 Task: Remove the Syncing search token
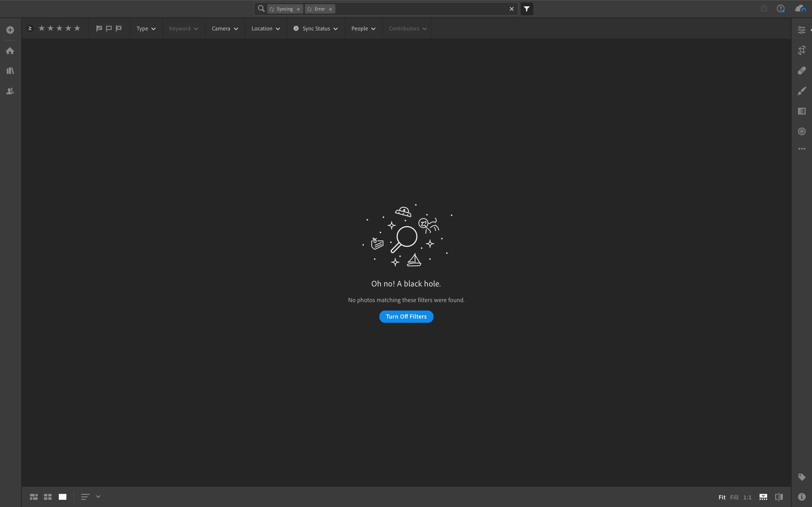tap(298, 9)
